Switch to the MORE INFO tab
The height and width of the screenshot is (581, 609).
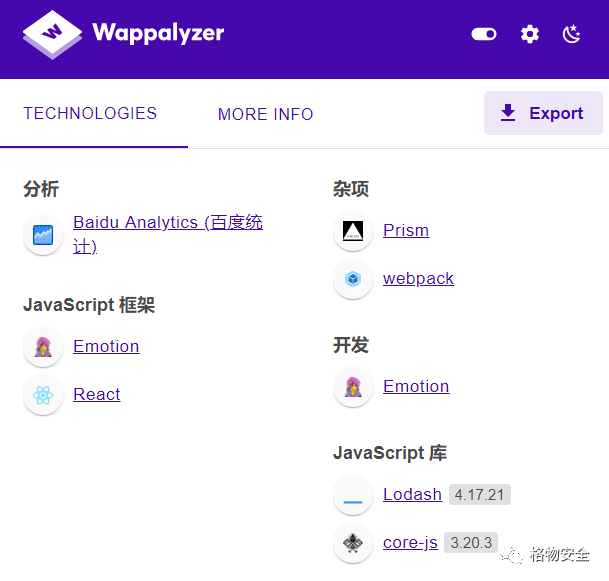(x=266, y=114)
